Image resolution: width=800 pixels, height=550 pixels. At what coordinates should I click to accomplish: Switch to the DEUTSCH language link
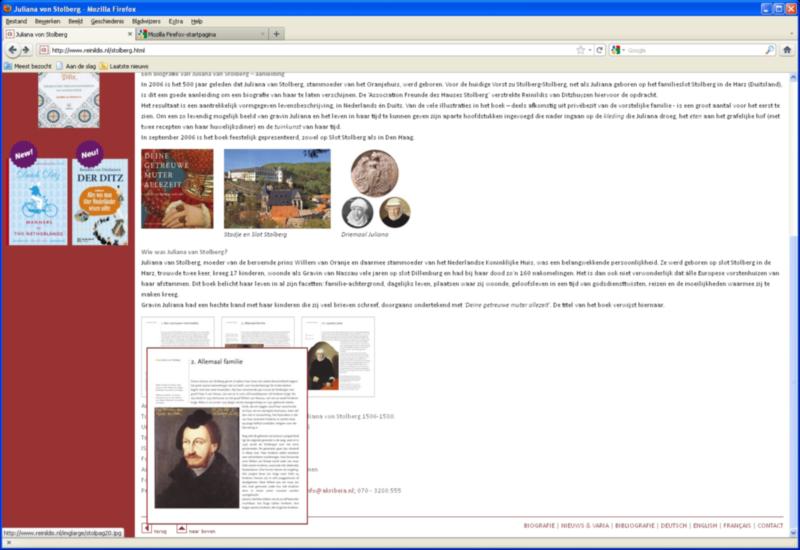tap(673, 526)
